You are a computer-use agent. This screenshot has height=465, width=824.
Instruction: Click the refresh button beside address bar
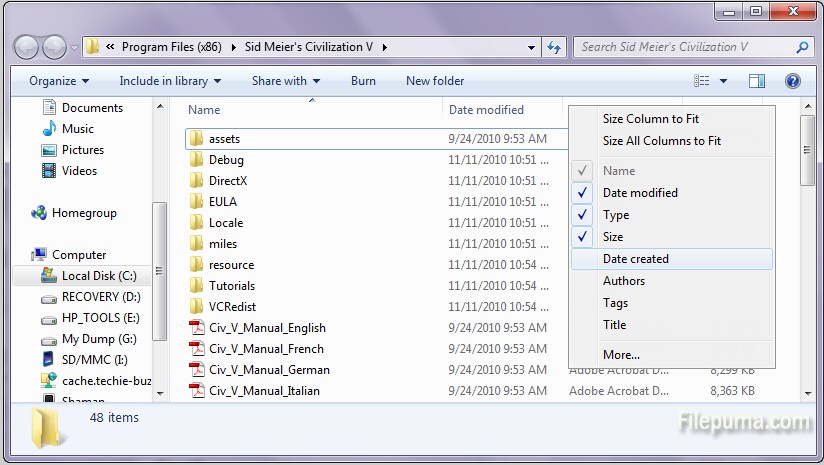[554, 47]
